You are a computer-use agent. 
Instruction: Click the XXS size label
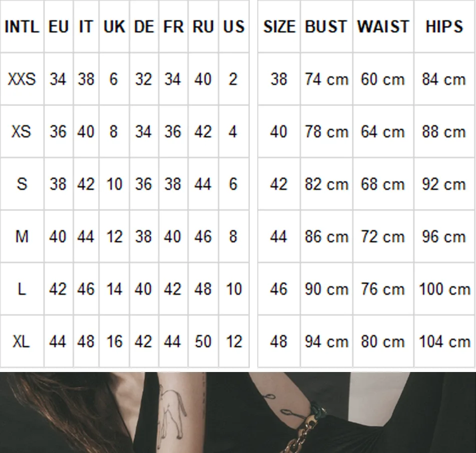[22, 79]
